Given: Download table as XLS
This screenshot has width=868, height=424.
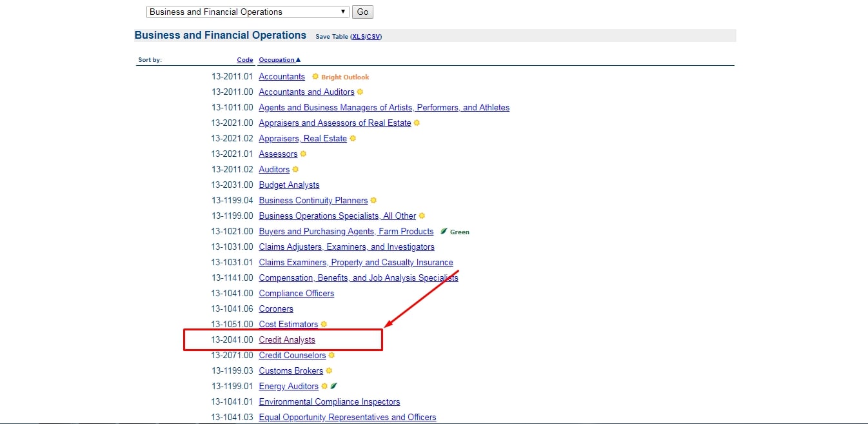Looking at the screenshot, I should coord(358,37).
